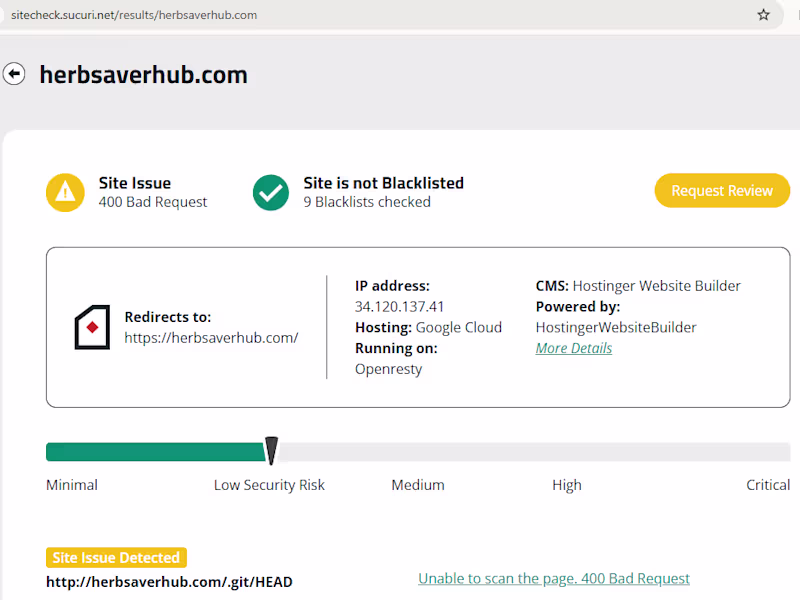Click the redirect URL https://herbsaverhub.com/
The image size is (800, 600).
click(211, 338)
